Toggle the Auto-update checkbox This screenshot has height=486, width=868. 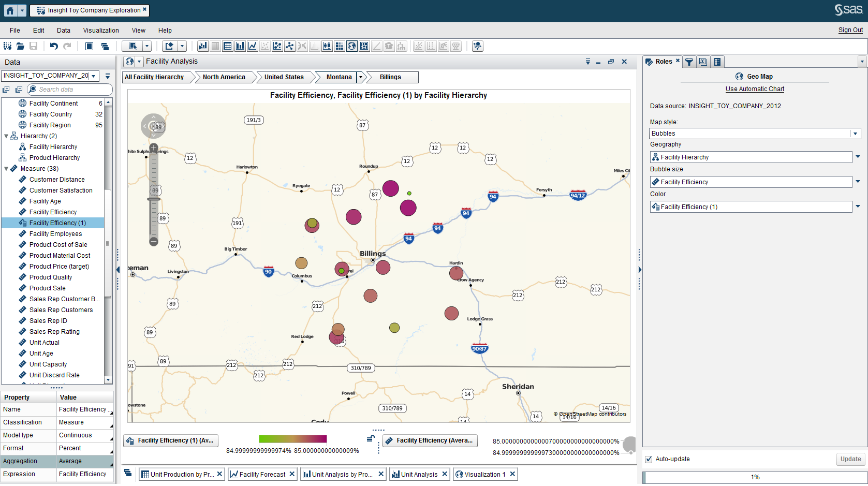[649, 459]
